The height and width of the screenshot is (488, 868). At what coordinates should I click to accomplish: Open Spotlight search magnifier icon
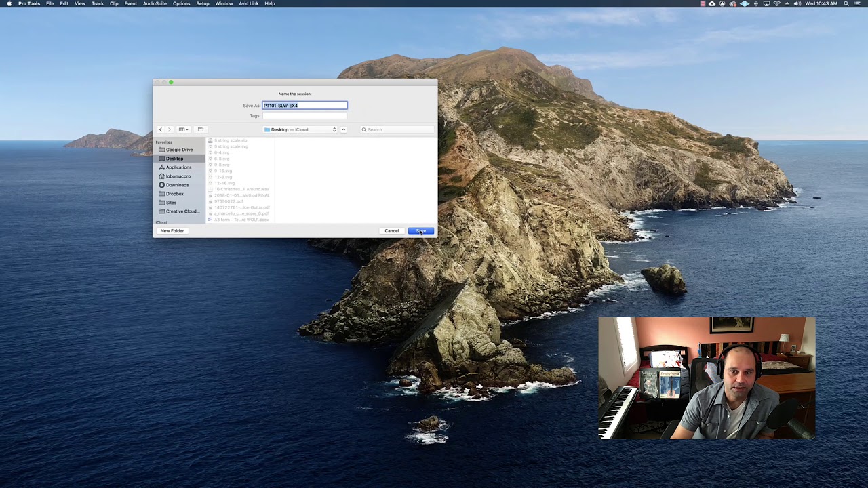pos(846,3)
